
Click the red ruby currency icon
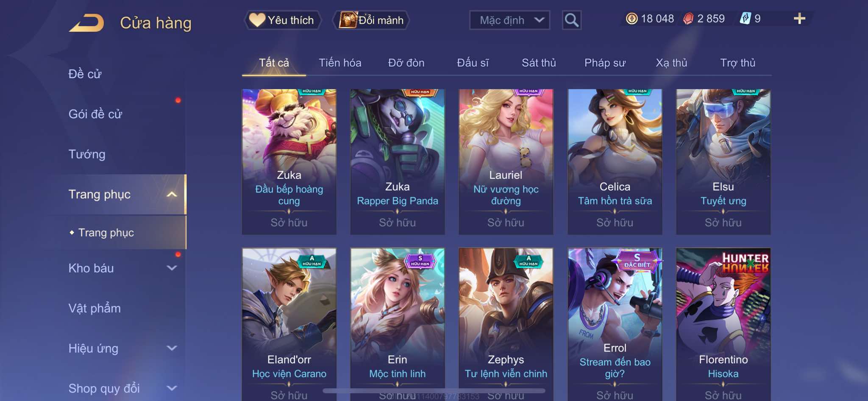click(x=688, y=19)
